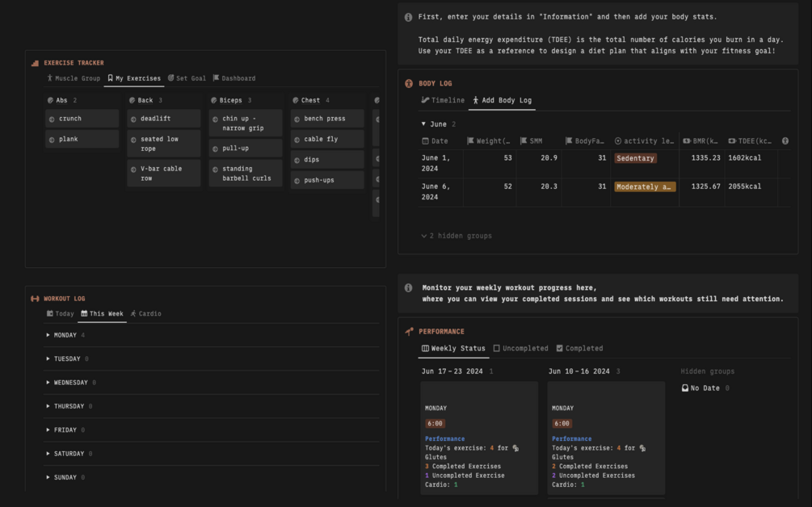Switch to the Cardio tab
The height and width of the screenshot is (507, 812).
tap(145, 313)
